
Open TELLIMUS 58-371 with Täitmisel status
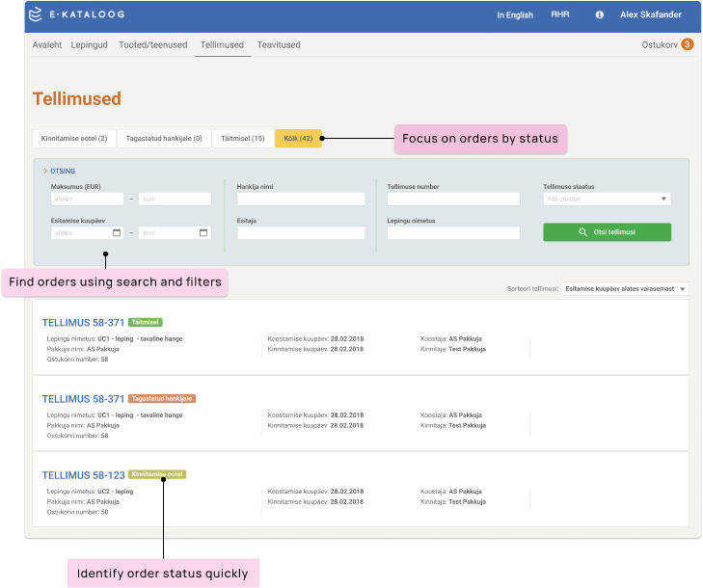pyautogui.click(x=83, y=323)
